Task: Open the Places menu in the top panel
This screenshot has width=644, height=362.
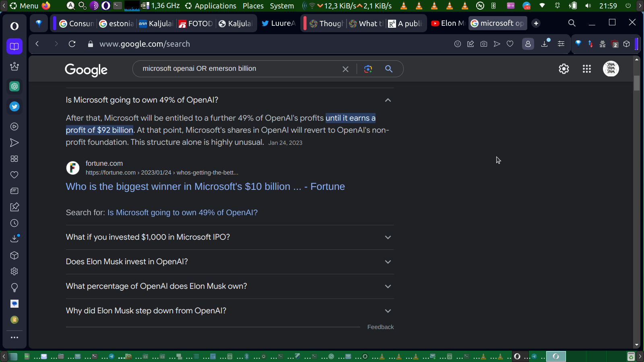Action: click(x=253, y=6)
